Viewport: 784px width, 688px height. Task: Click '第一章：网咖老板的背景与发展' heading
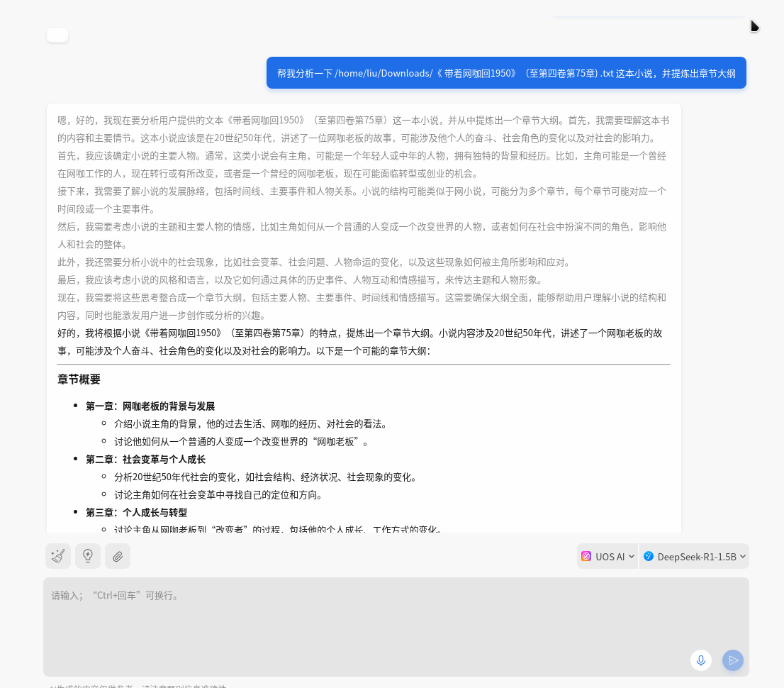click(x=150, y=406)
